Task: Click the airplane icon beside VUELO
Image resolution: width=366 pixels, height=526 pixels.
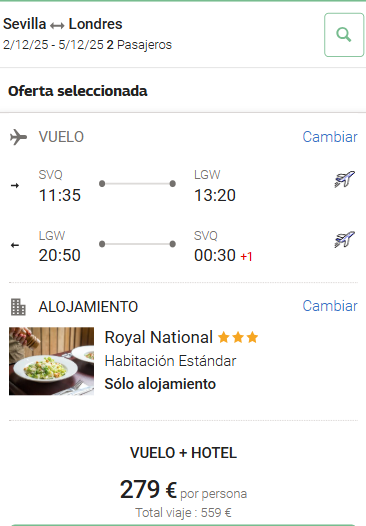Action: pos(18,137)
